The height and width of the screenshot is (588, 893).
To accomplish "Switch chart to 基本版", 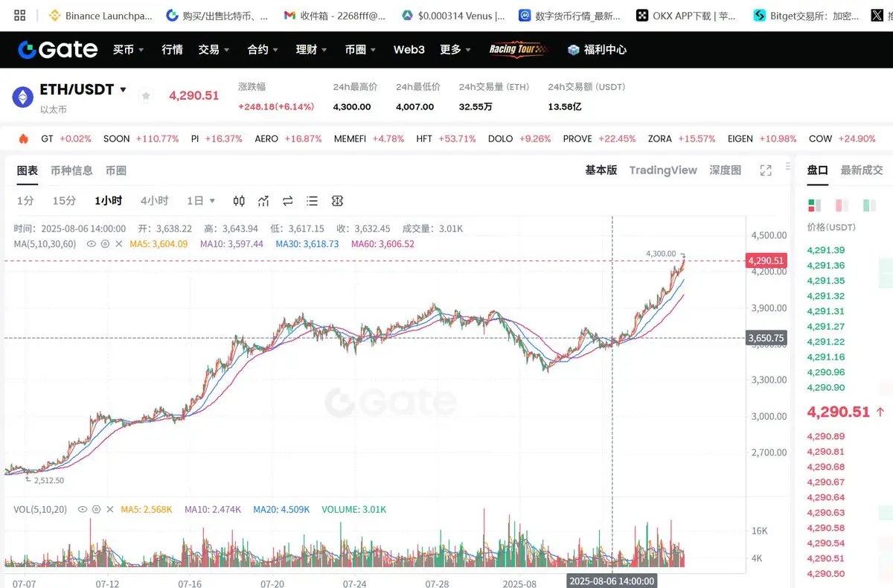I will (x=601, y=170).
